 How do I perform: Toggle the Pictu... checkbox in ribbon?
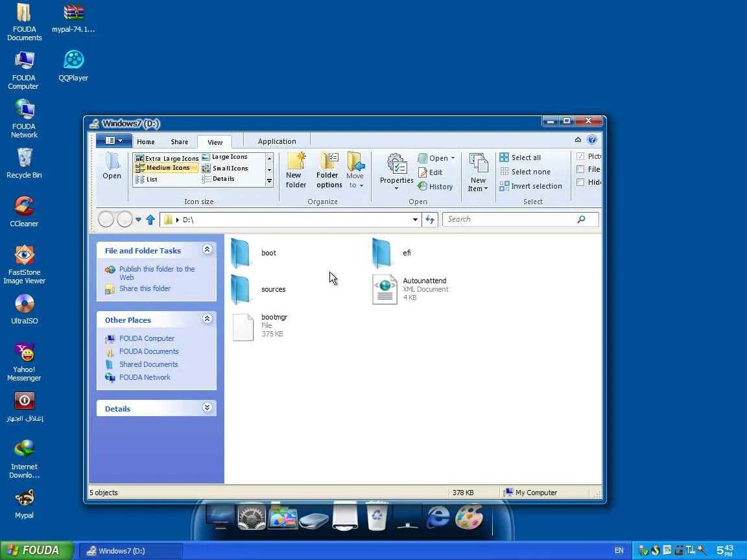[580, 156]
